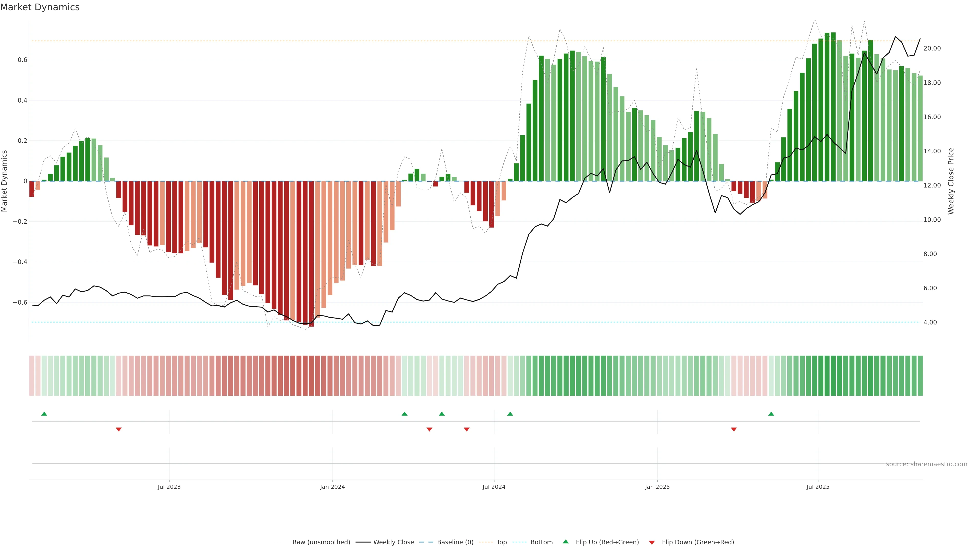980x551 pixels.
Task: Click the 20.00 price axis label
Action: (x=932, y=48)
